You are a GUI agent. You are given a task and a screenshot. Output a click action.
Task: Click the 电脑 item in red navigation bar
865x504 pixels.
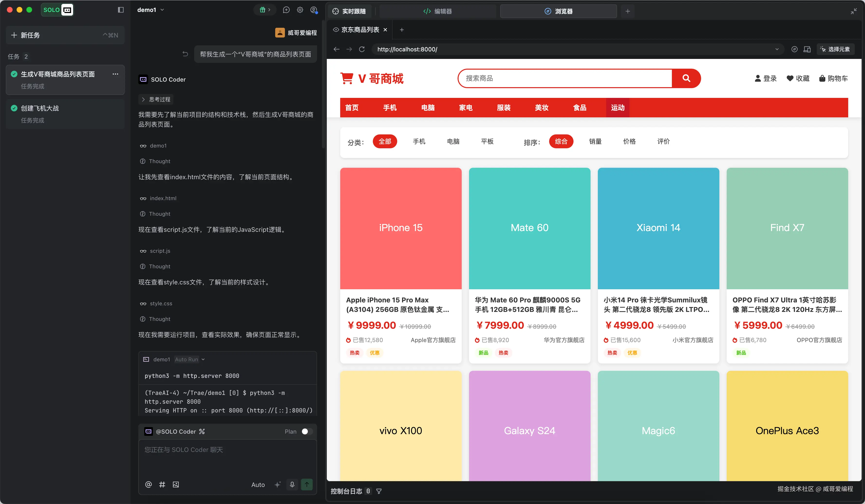(x=428, y=108)
